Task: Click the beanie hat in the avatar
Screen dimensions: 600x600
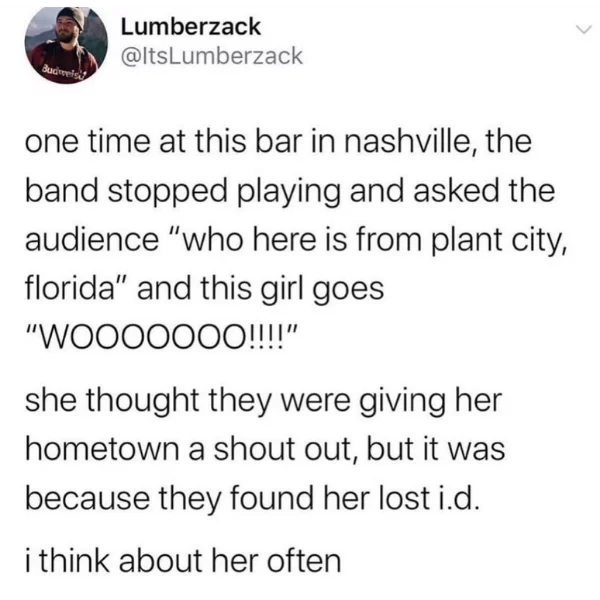Action: pos(72,17)
